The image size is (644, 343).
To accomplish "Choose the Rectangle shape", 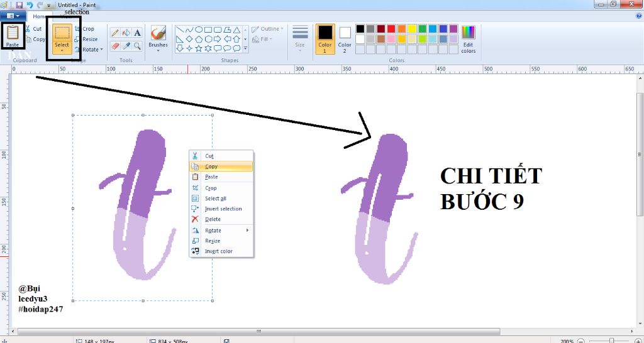I will [x=208, y=30].
